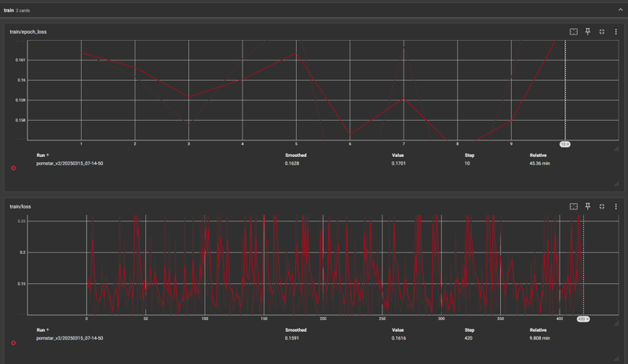Sort by Run column in epoch_loss table
The width and height of the screenshot is (628, 364).
click(x=42, y=155)
